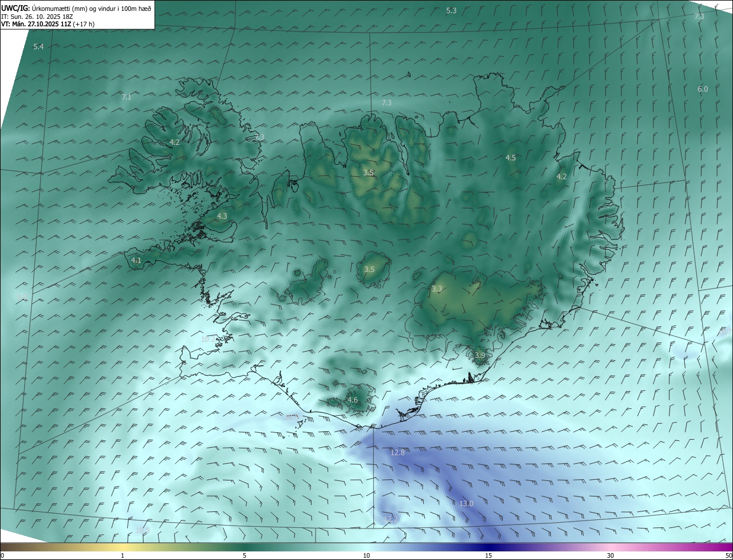Image resolution: width=733 pixels, height=560 pixels.
Task: Click the dark blue colorbar segment above tick 15
Action: (x=488, y=547)
